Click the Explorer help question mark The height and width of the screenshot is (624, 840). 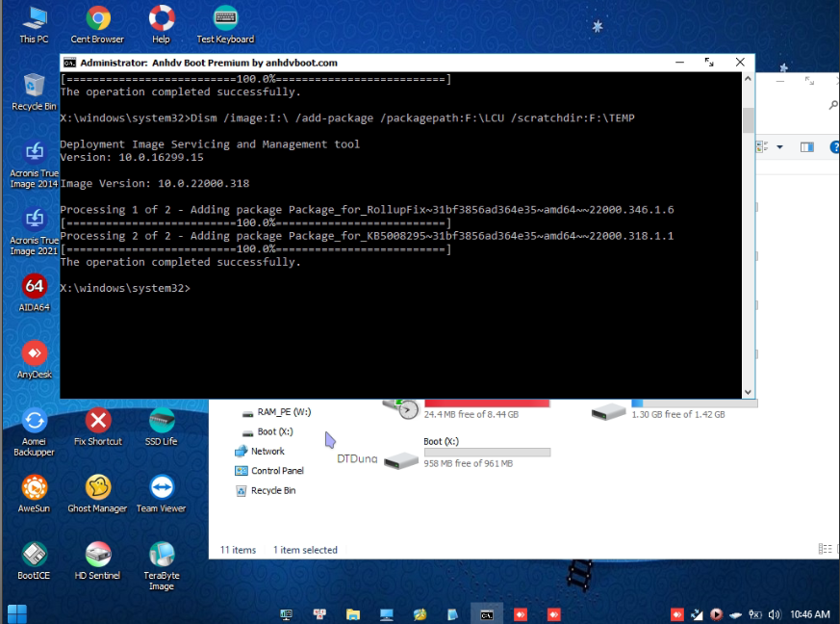point(834,147)
